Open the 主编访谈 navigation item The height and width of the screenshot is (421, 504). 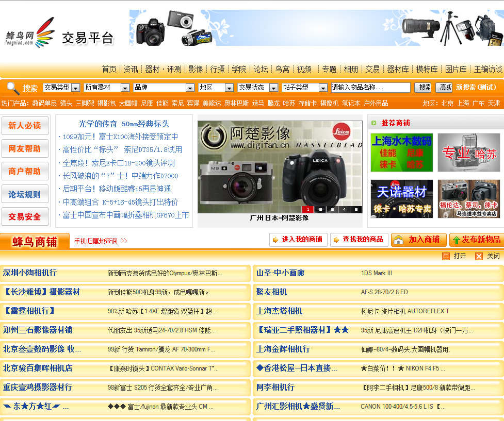pyautogui.click(x=488, y=69)
